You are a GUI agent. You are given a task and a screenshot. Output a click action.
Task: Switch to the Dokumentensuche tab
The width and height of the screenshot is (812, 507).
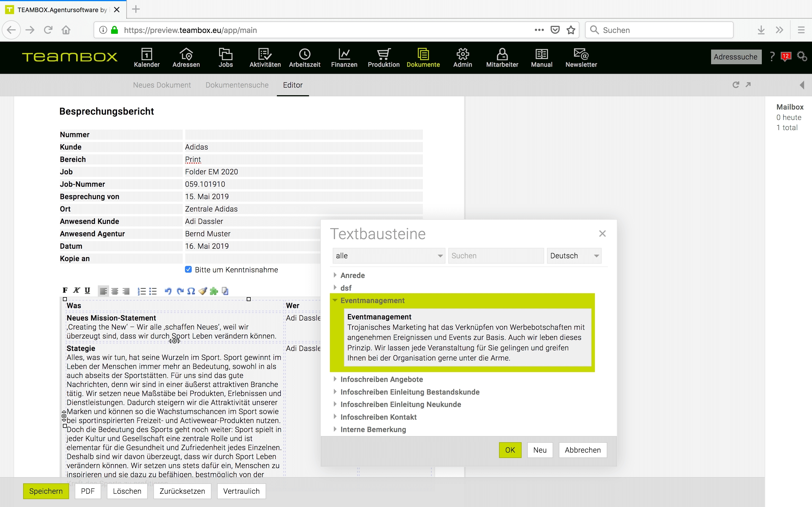(237, 85)
